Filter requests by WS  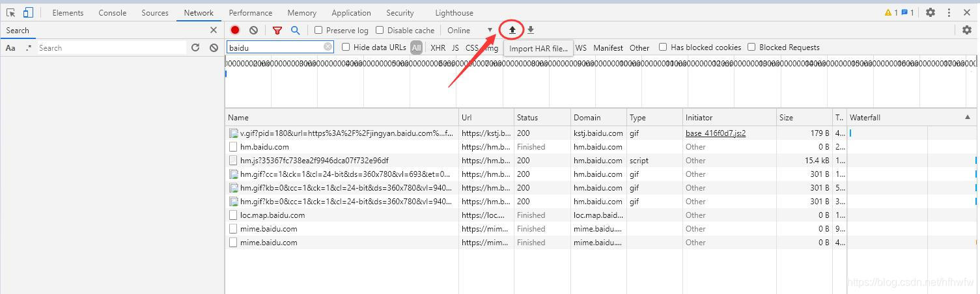581,47
